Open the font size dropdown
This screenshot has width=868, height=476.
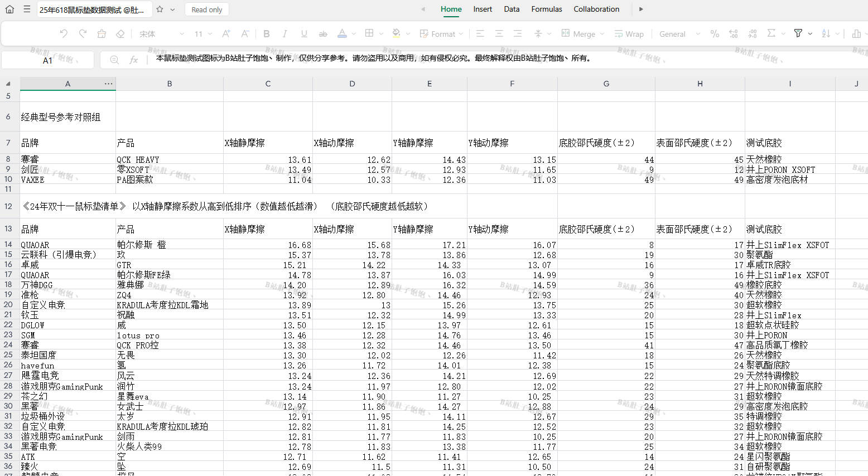[203, 34]
